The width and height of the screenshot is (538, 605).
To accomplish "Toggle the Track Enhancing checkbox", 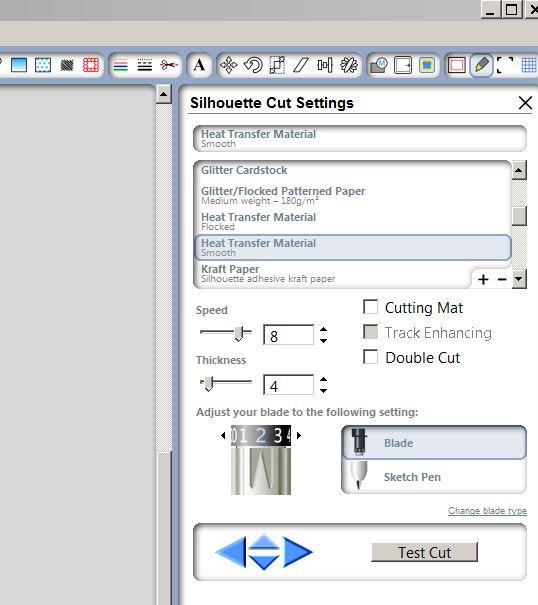I will pyautogui.click(x=371, y=332).
